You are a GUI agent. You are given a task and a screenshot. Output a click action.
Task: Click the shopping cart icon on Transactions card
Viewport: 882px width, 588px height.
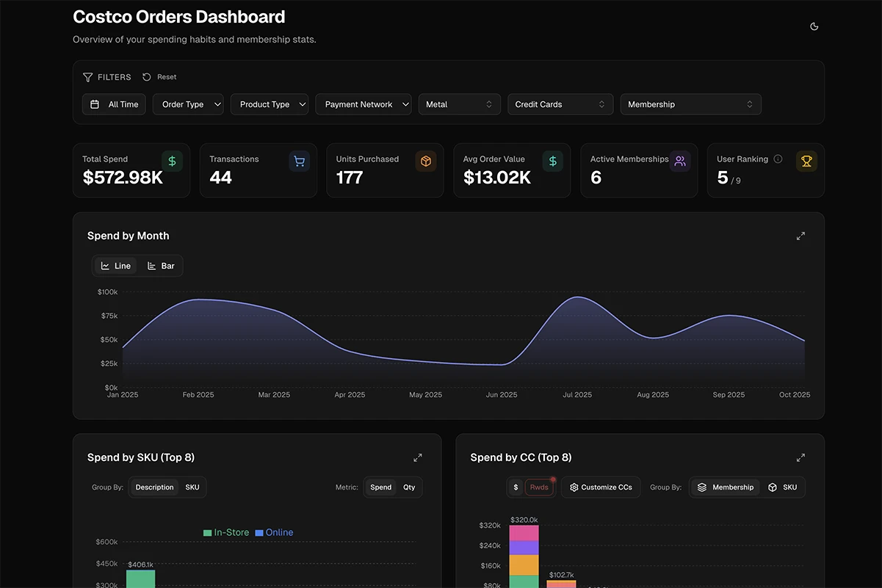click(298, 160)
